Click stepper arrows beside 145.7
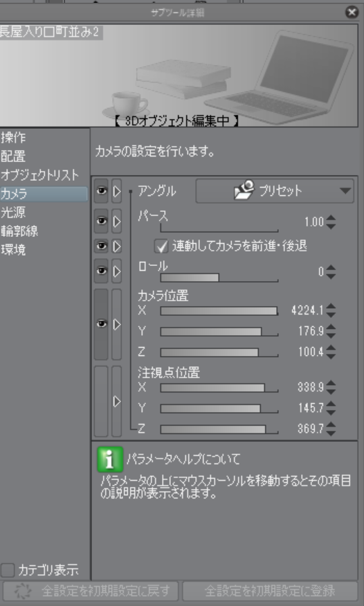 [x=331, y=407]
